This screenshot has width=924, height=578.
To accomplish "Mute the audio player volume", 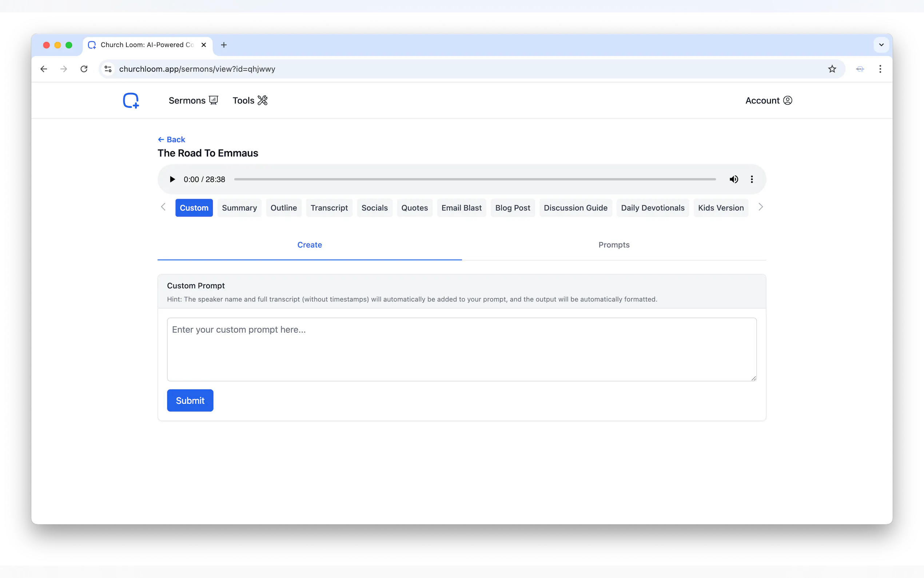I will point(733,179).
